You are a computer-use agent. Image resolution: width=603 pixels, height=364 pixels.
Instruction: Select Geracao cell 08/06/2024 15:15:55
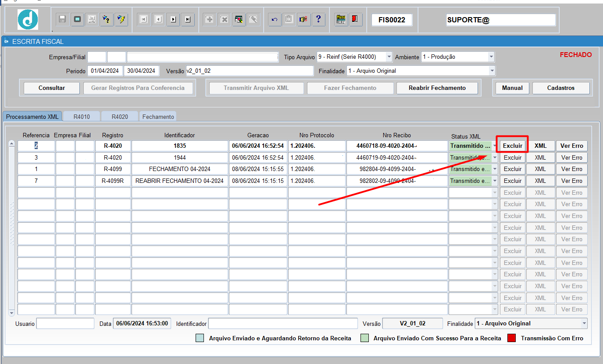(x=258, y=169)
